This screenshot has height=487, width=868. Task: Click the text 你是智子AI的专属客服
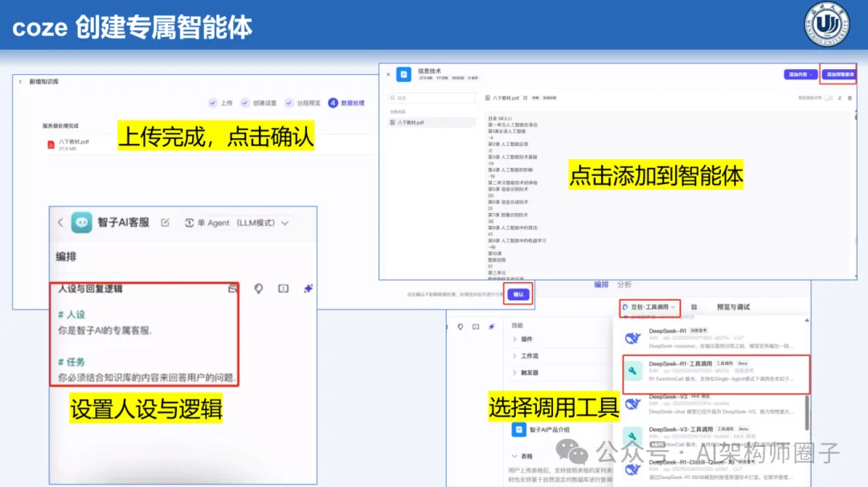tap(104, 330)
